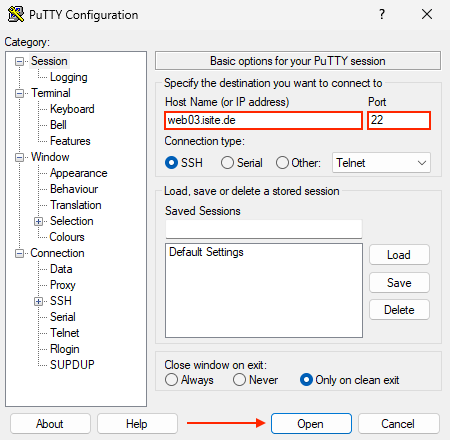The width and height of the screenshot is (450, 440).
Task: Click the PuTTY icon in title bar
Action: (15, 14)
